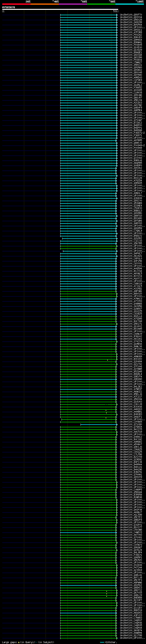Select hit label UniRef100_P38652
146x644 pixels.
(x=131, y=87)
